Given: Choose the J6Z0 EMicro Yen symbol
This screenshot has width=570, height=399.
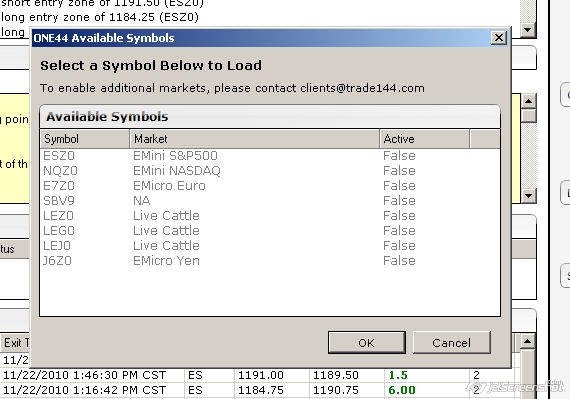Looking at the screenshot, I should click(x=270, y=261).
